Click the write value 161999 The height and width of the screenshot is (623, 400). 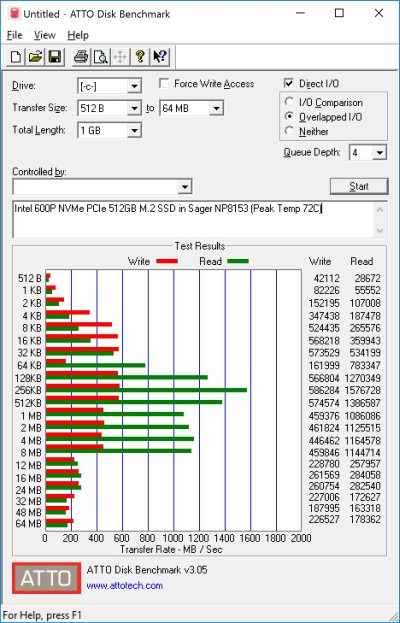(324, 366)
